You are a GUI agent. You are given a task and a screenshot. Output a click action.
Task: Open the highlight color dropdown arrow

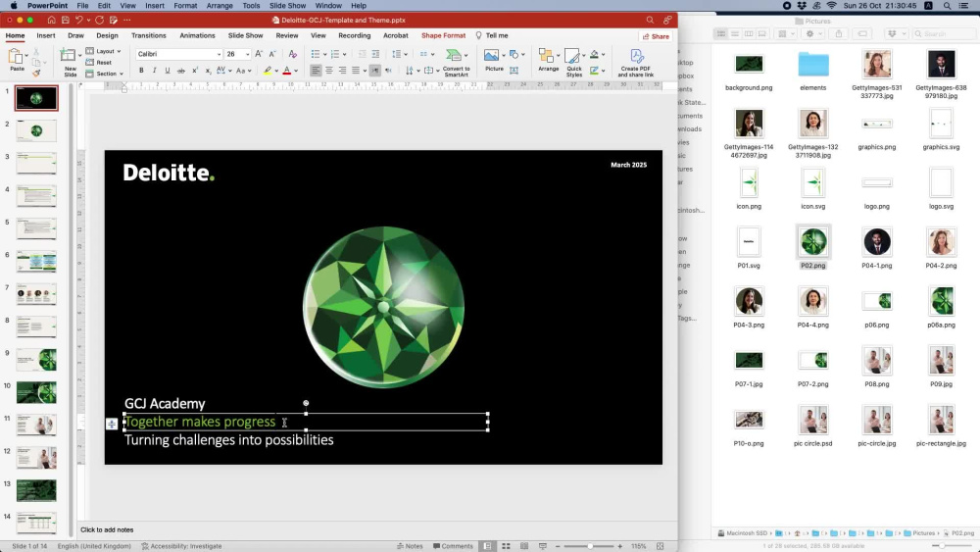point(276,71)
